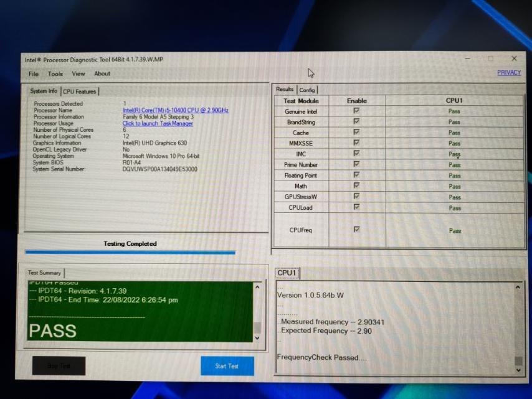Viewport: 532px width, 399px height.
Task: Open the Test Summary tab
Action: point(44,273)
